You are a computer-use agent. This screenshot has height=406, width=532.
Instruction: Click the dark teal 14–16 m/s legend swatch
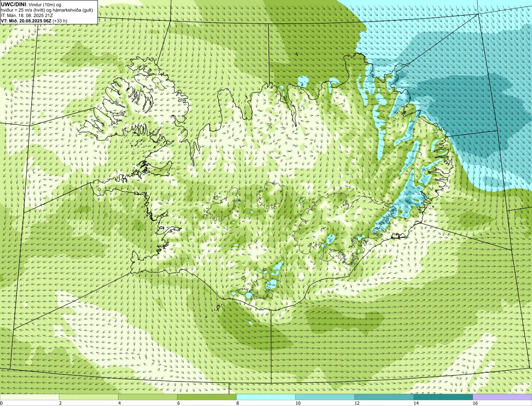point(443,397)
